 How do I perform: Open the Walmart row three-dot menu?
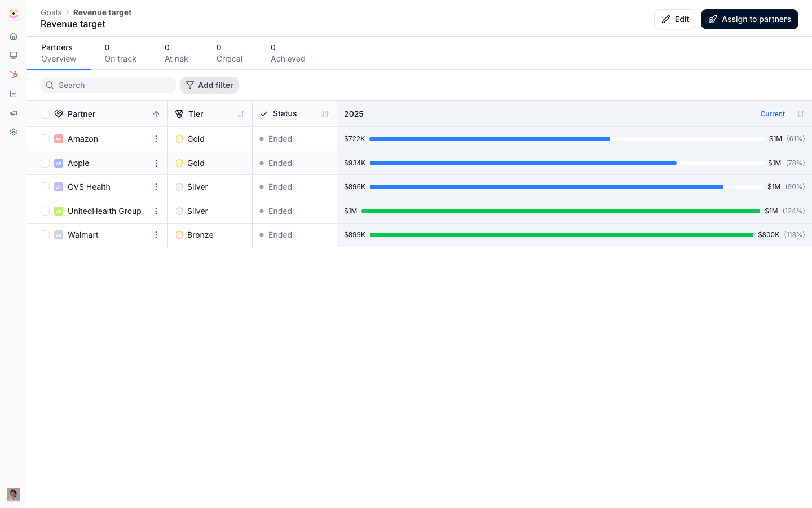tap(156, 235)
